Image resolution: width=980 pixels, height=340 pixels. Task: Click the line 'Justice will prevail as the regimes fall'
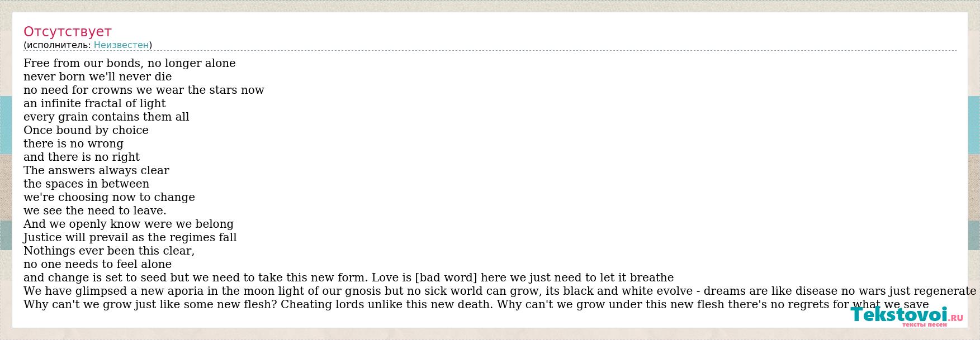(130, 237)
